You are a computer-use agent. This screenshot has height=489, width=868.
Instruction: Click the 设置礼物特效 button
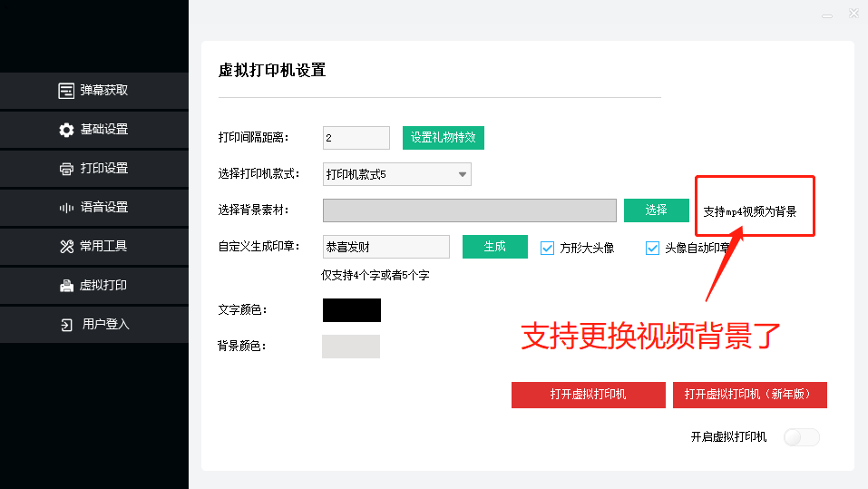point(444,138)
